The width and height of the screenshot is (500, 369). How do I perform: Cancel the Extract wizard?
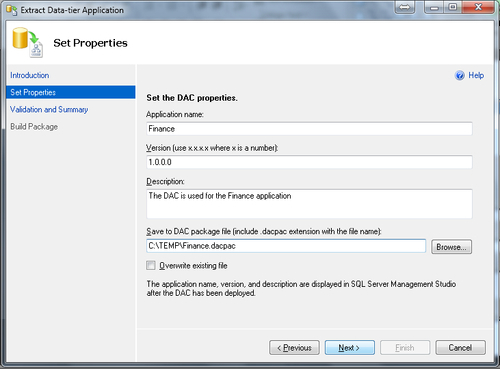coord(460,348)
